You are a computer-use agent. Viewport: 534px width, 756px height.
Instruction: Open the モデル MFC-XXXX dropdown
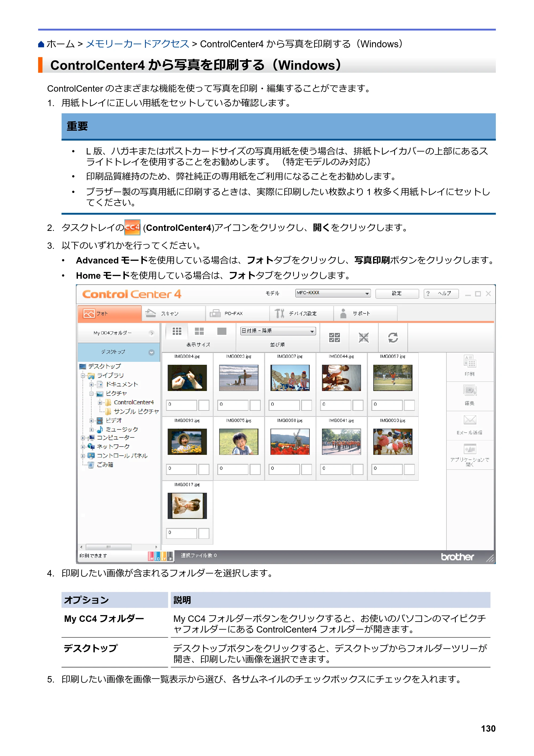pos(333,293)
